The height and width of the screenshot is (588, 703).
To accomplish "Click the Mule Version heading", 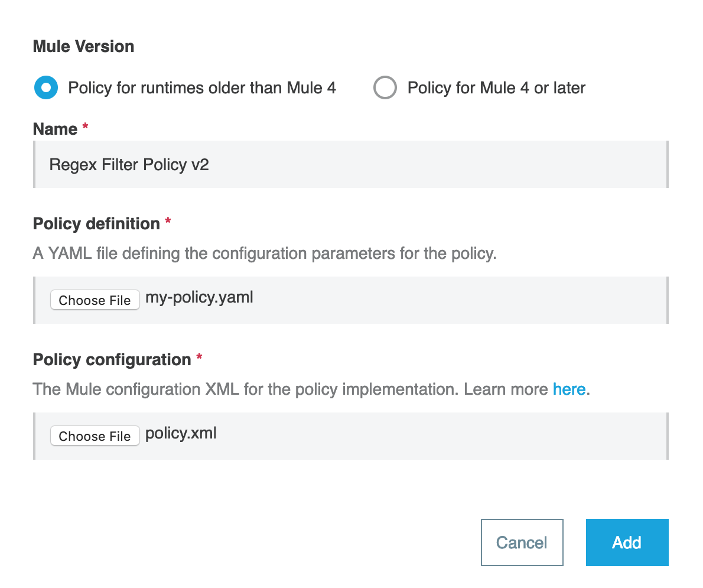I will pyautogui.click(x=83, y=46).
